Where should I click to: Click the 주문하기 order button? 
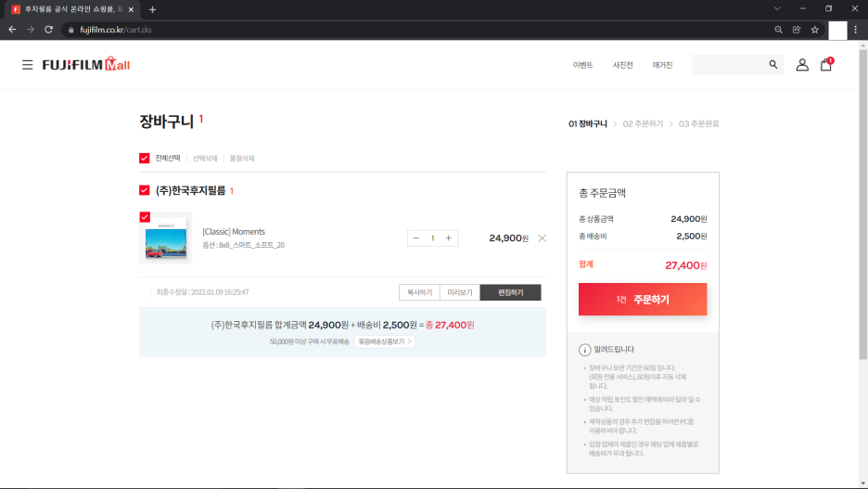tap(643, 299)
